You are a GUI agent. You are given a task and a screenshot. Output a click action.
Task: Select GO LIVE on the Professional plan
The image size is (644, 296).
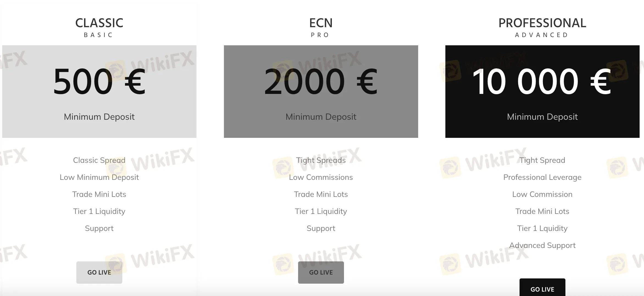click(542, 288)
